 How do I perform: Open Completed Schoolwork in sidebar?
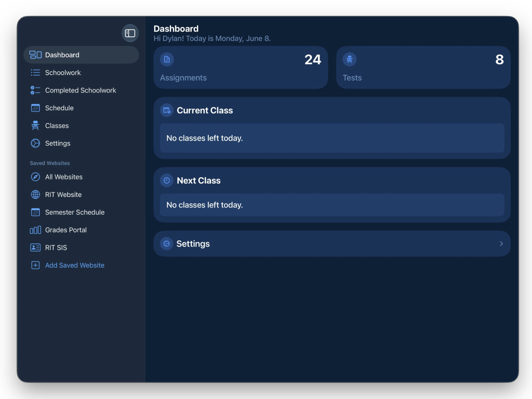81,90
